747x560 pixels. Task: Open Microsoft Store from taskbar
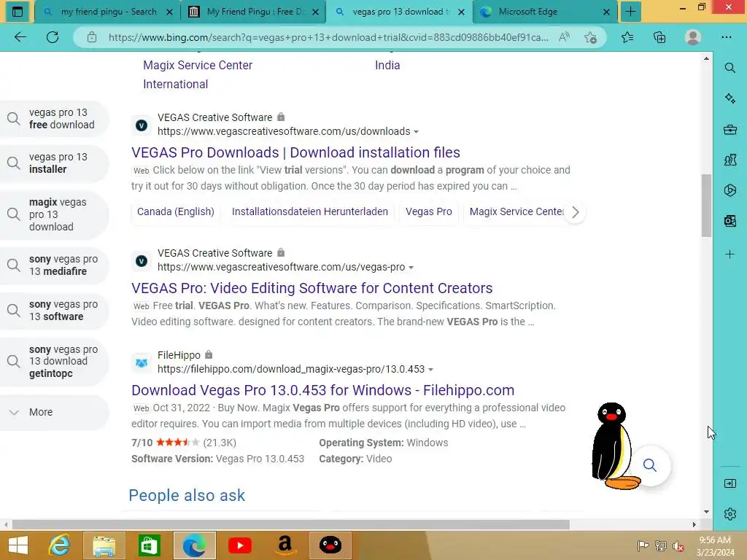pos(149,545)
